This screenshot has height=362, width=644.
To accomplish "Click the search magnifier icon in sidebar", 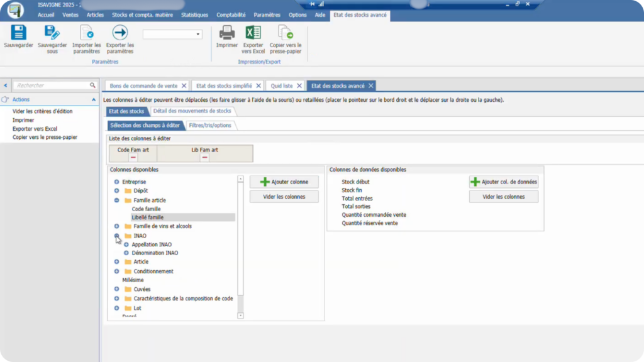I will point(92,85).
